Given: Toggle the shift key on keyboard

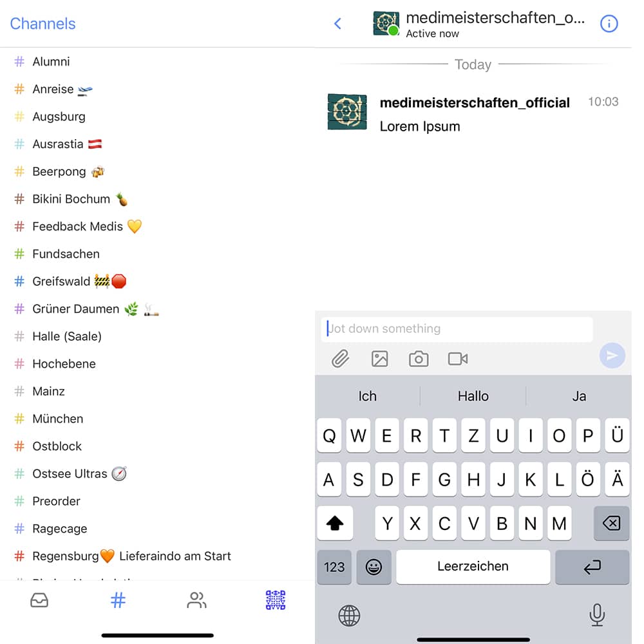Looking at the screenshot, I should tap(335, 523).
